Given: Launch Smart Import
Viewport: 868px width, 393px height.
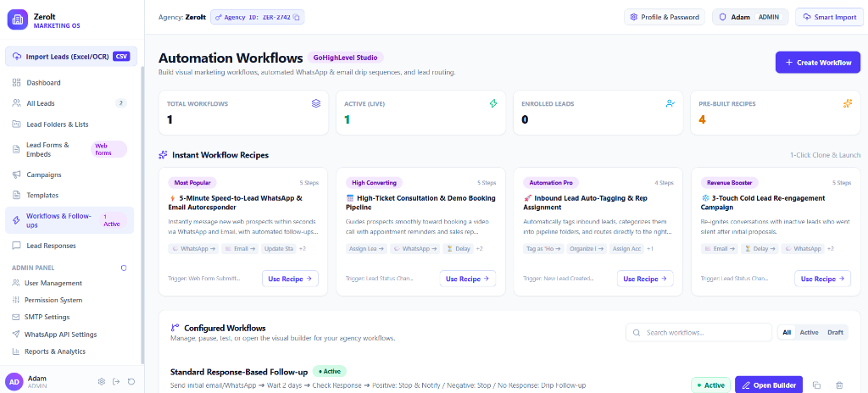Looking at the screenshot, I should pyautogui.click(x=829, y=17).
